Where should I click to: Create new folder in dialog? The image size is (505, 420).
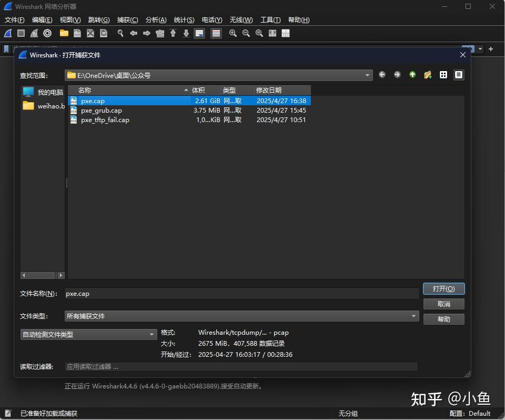tap(428, 75)
